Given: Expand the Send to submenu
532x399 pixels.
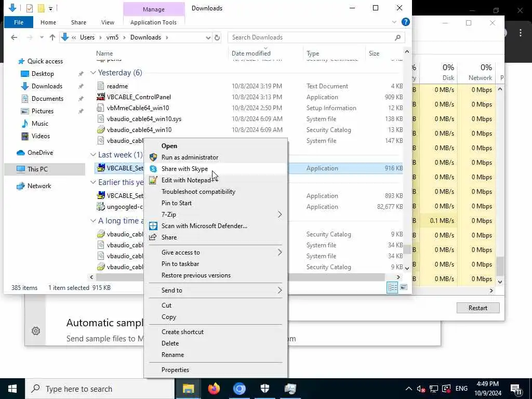Looking at the screenshot, I should [x=280, y=290].
